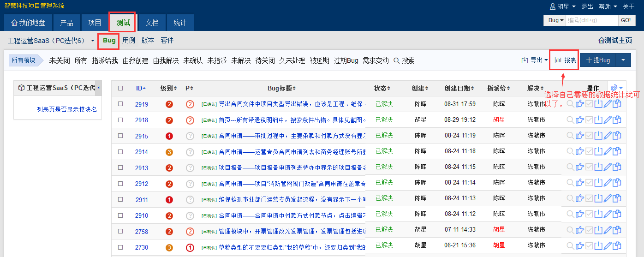This screenshot has width=644, height=257.
Task: Expand the 工程运营SaaS product dropdown
Action: pyautogui.click(x=51, y=41)
